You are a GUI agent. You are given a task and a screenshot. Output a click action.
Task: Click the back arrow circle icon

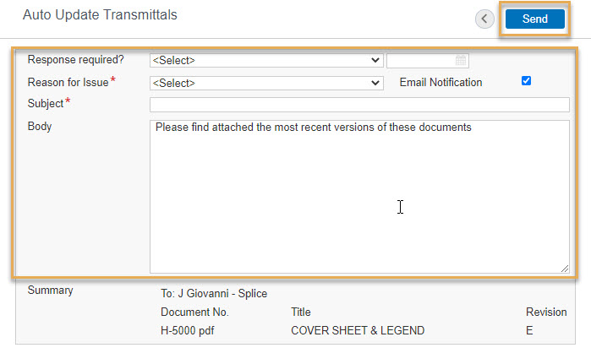pyautogui.click(x=484, y=19)
